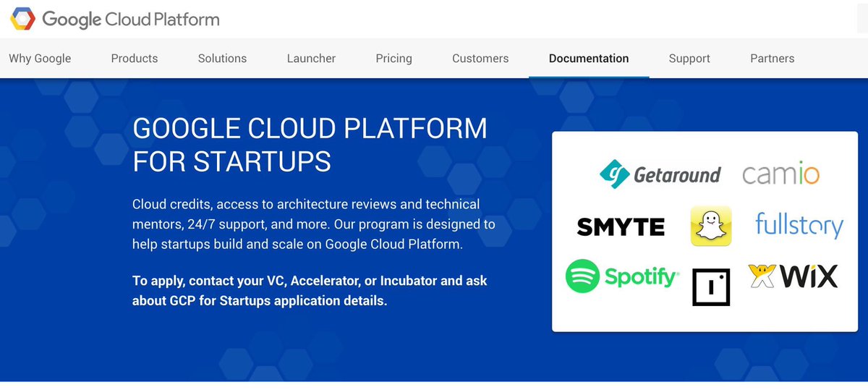Click the Spotify logo
The image size is (868, 390).
622,276
